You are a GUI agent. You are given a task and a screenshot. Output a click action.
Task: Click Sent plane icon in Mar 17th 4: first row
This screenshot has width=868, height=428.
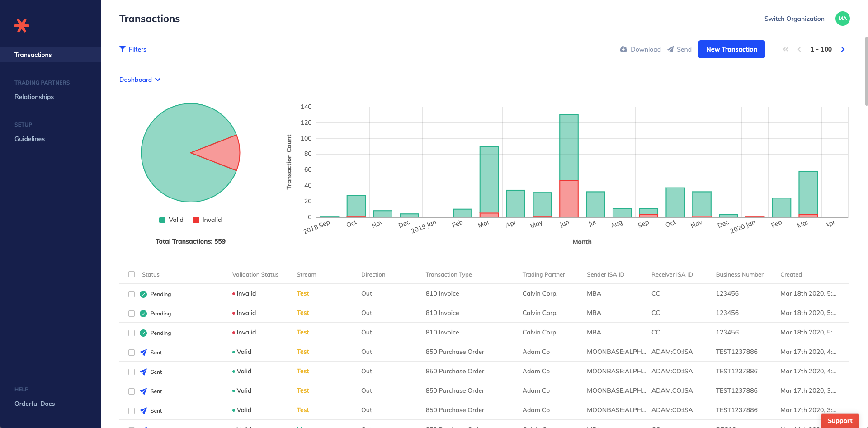pos(143,353)
